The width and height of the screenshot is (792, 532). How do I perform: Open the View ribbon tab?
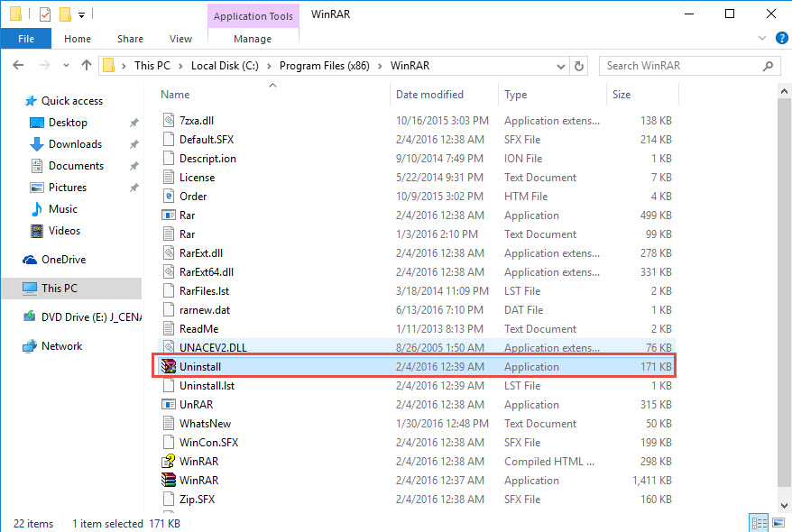(x=180, y=39)
